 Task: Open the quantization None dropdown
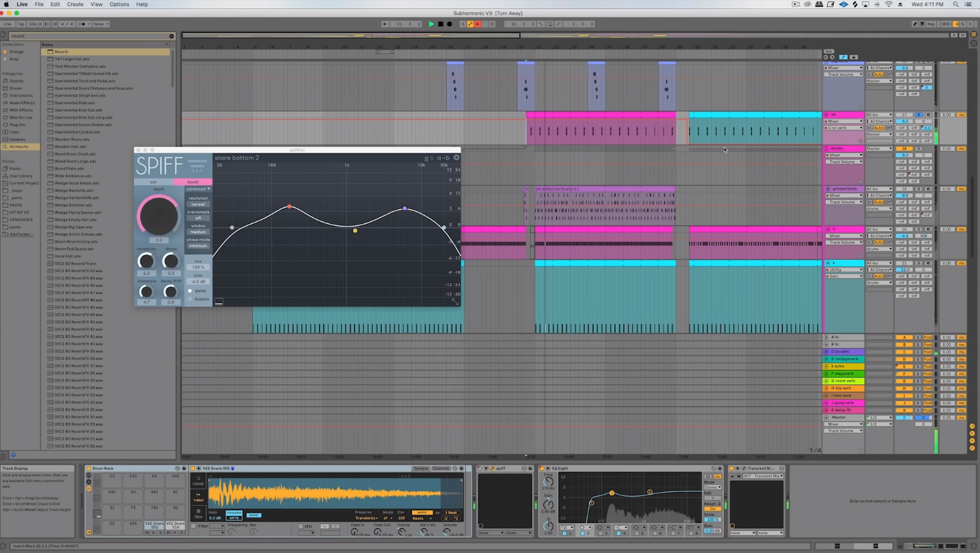click(x=101, y=24)
